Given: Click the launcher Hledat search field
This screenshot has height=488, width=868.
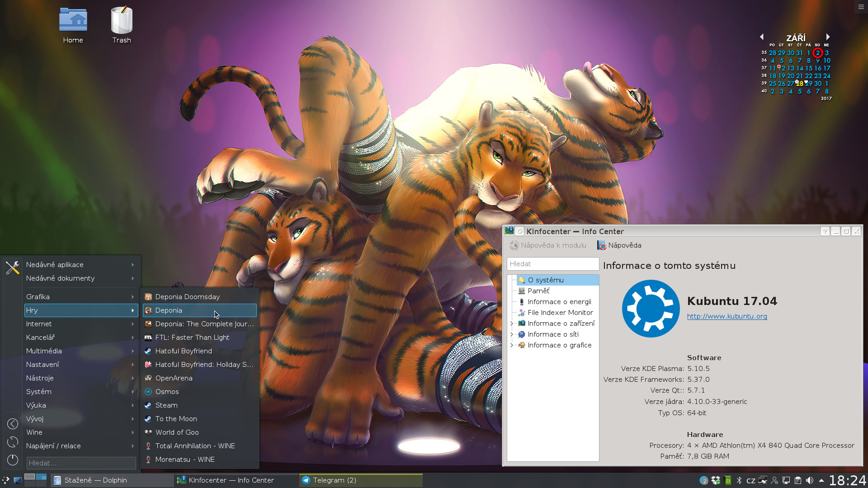Looking at the screenshot, I should (81, 463).
